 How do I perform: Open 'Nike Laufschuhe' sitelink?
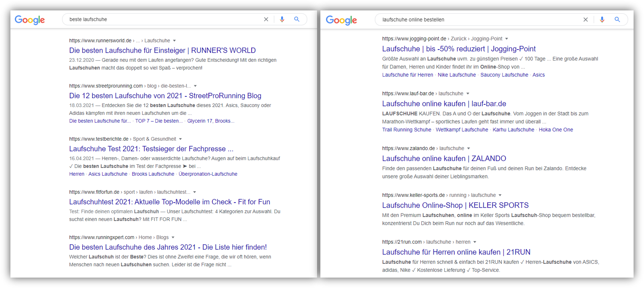[x=457, y=75]
